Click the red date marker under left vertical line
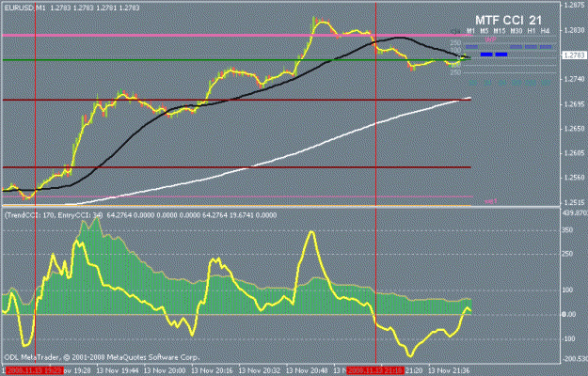The height and width of the screenshot is (376, 588). point(35,370)
